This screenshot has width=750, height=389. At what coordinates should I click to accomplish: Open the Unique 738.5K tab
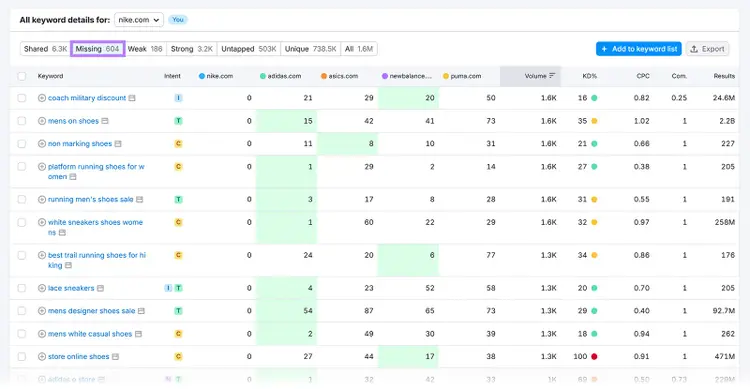pos(310,49)
